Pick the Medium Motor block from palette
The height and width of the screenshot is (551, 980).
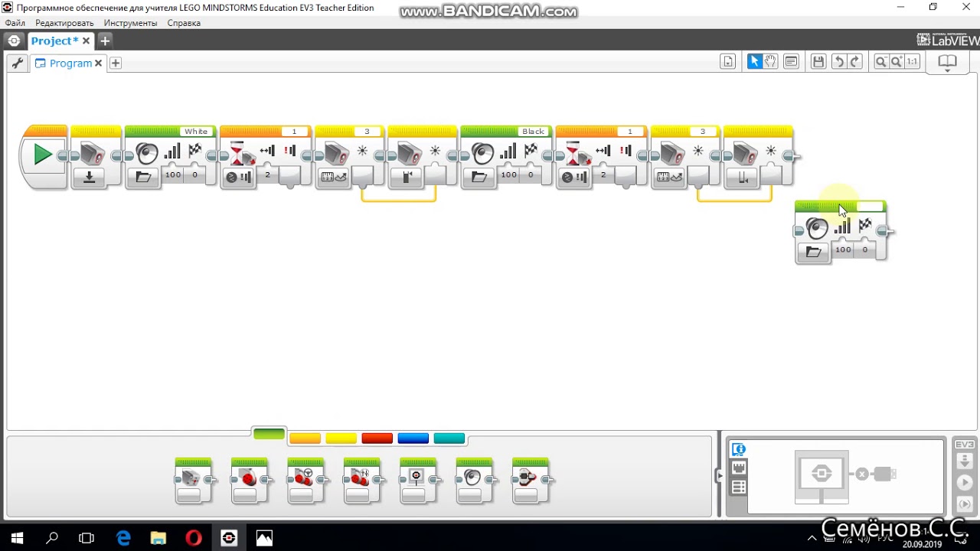(x=193, y=481)
